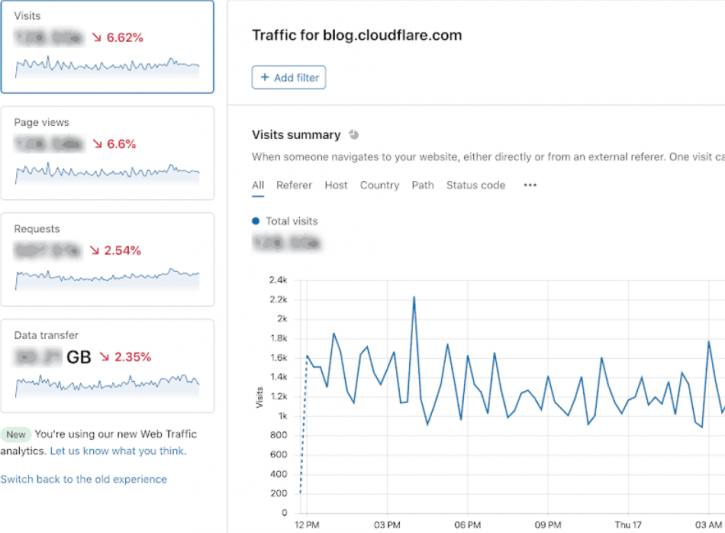Click the 06 PM x-axis label
The image size is (725, 533).
(467, 525)
